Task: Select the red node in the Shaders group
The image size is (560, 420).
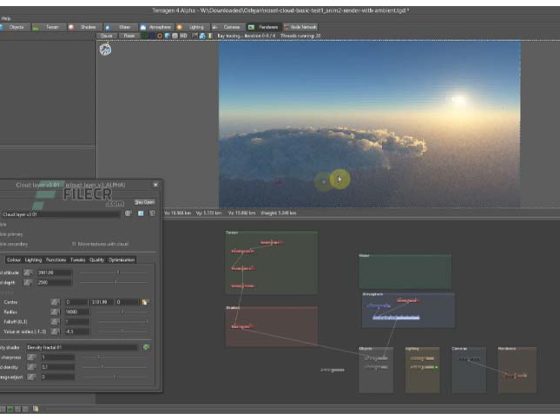Action: click(242, 326)
